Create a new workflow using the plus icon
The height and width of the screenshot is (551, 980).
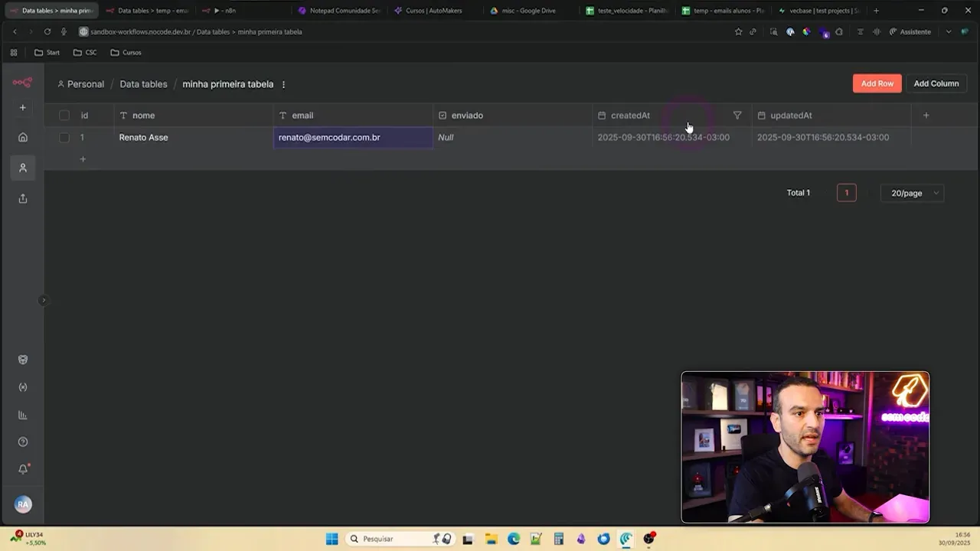[x=22, y=107]
